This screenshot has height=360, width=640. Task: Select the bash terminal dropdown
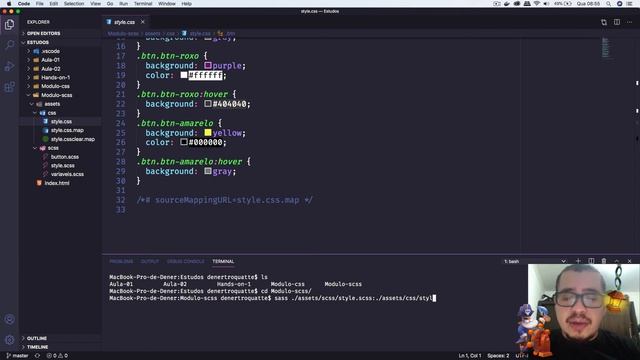pyautogui.click(x=535, y=261)
